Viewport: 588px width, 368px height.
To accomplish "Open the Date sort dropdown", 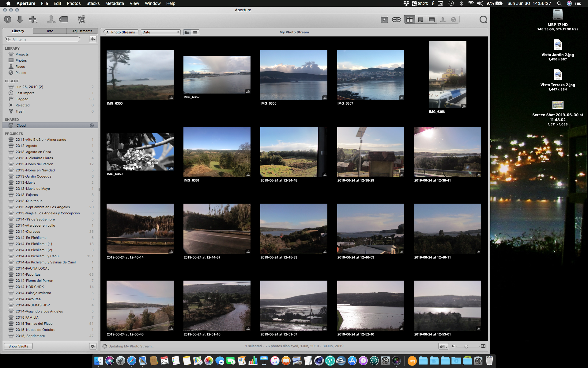I will pyautogui.click(x=160, y=32).
